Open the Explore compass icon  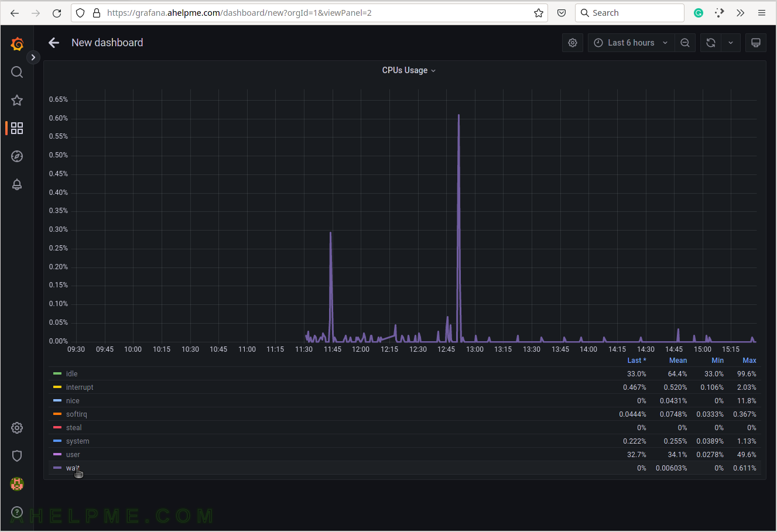click(x=17, y=156)
